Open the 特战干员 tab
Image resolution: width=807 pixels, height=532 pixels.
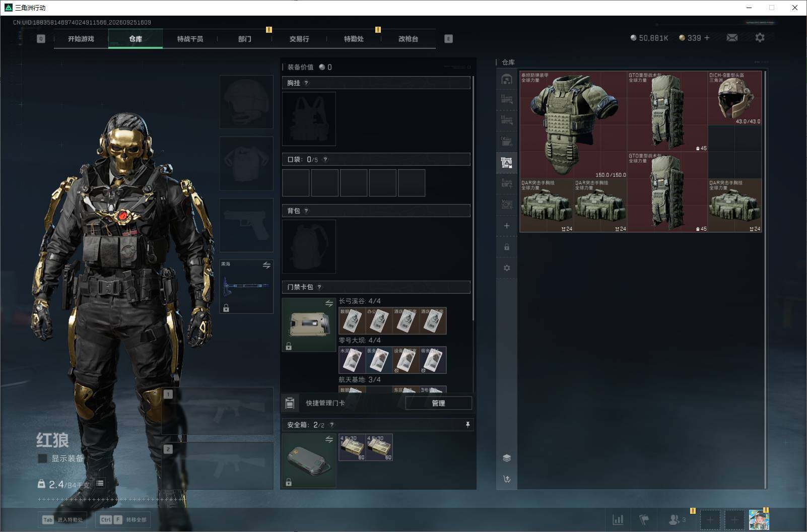(x=190, y=39)
